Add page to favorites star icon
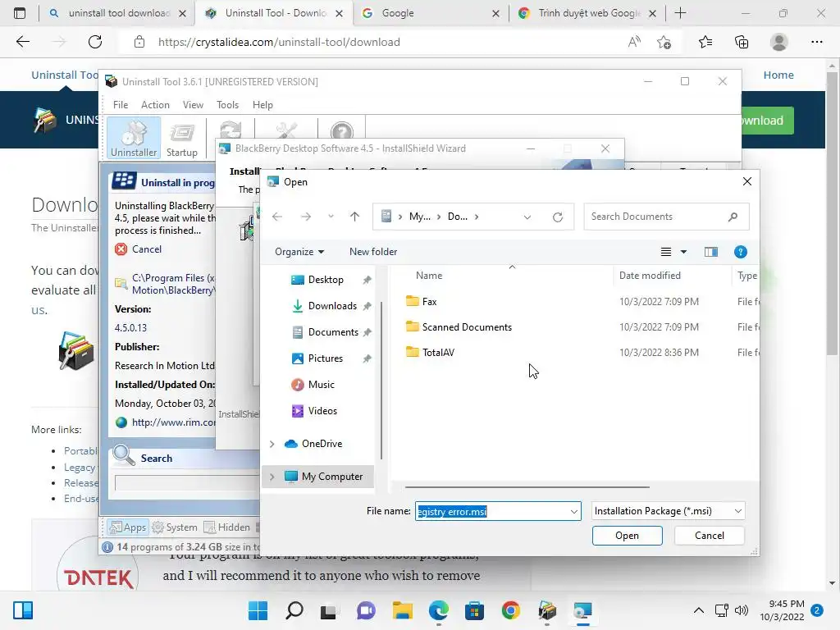This screenshot has width=840, height=630. pyautogui.click(x=664, y=42)
